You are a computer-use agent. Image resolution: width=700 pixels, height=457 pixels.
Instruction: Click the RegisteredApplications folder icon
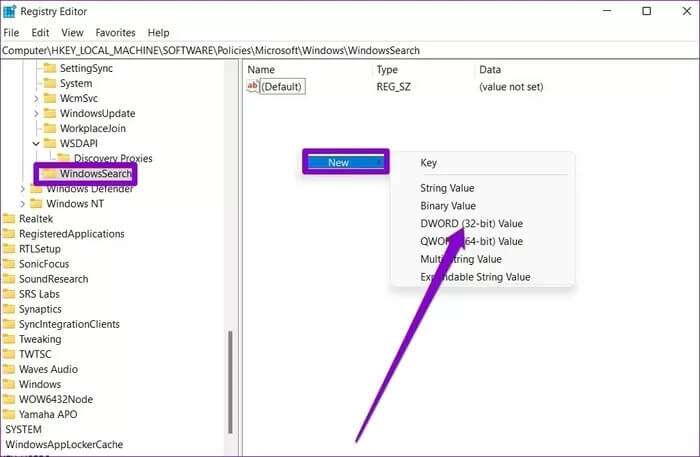[x=9, y=234]
